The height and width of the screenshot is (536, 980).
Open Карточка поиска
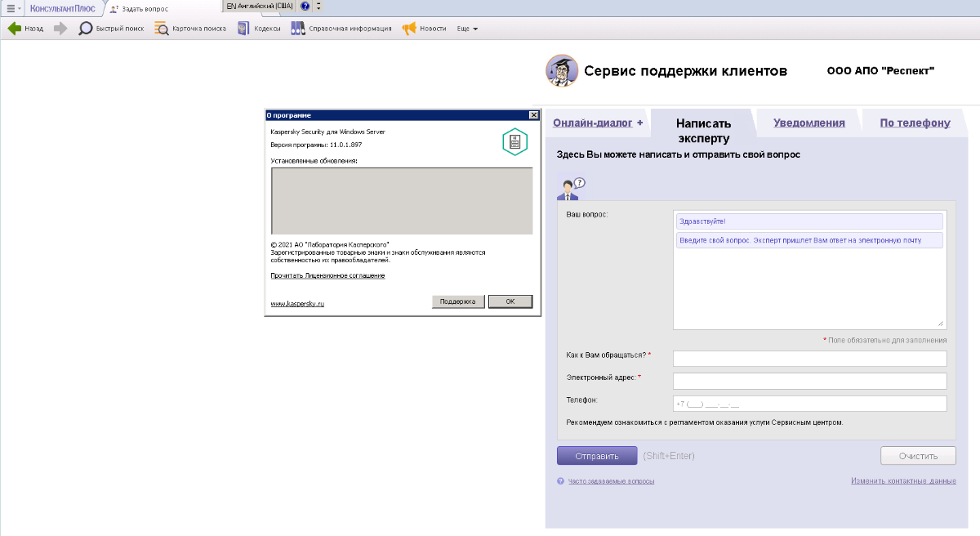(190, 29)
